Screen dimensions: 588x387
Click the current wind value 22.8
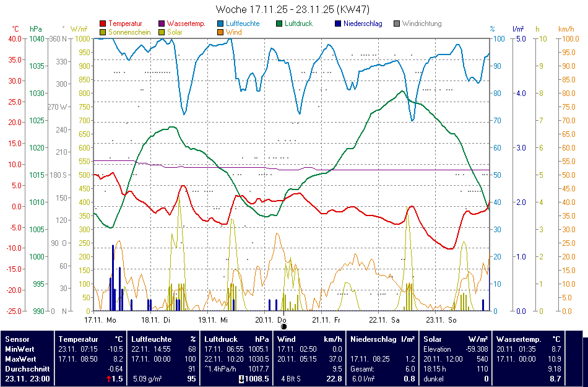coord(334,378)
